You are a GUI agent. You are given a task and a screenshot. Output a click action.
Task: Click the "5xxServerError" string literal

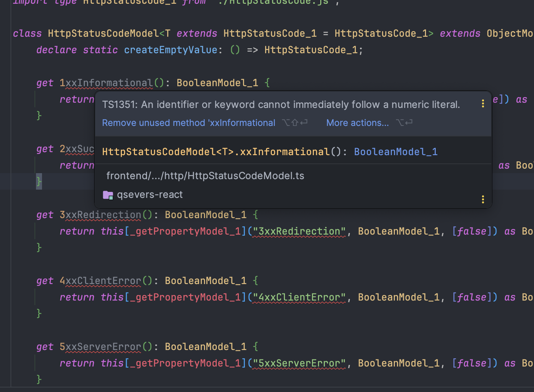pos(299,363)
